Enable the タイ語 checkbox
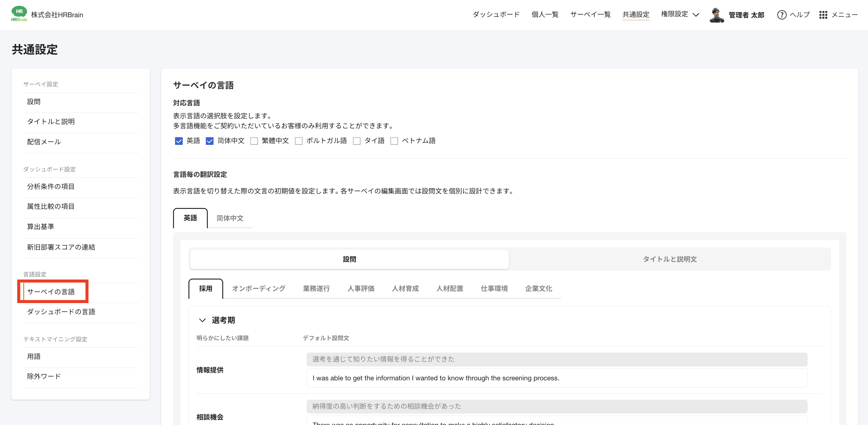The height and width of the screenshot is (425, 868). tap(357, 141)
